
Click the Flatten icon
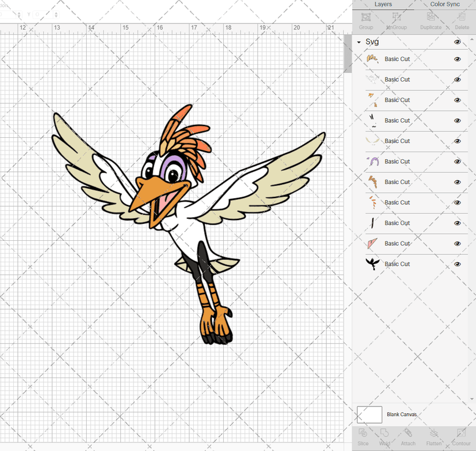[x=434, y=437]
